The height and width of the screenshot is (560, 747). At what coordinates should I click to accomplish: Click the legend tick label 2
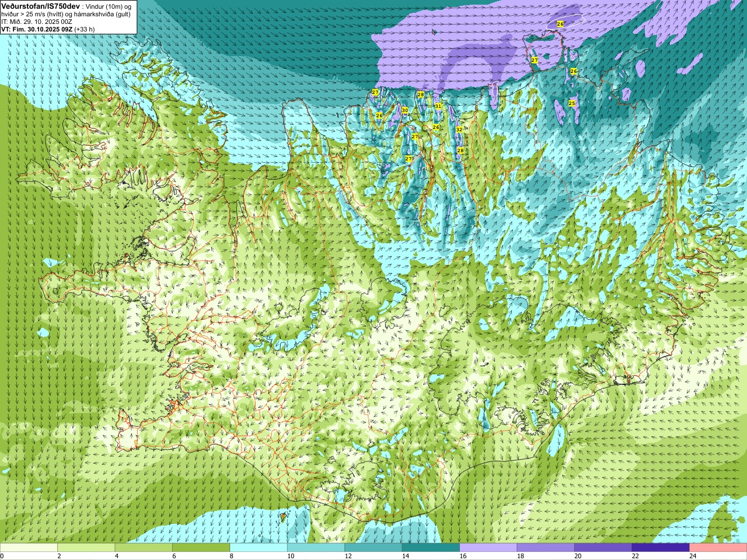pyautogui.click(x=59, y=556)
